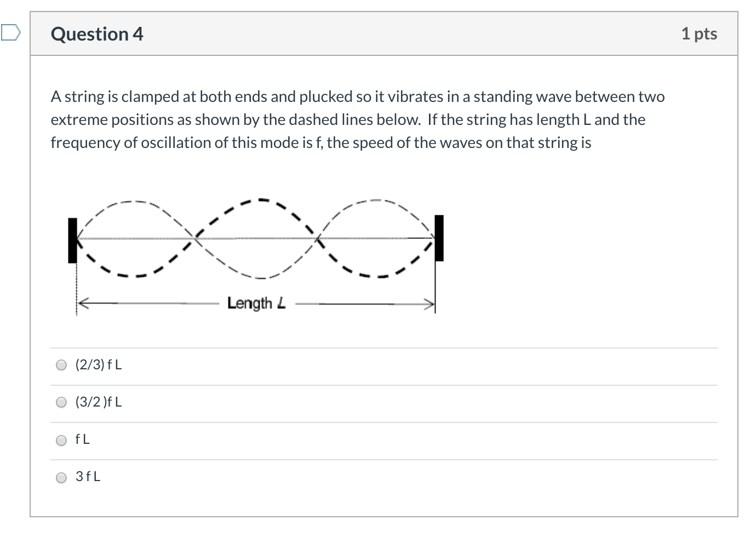The width and height of the screenshot is (756, 537).
Task: Mark the 3 f L radio button
Action: click(x=61, y=477)
